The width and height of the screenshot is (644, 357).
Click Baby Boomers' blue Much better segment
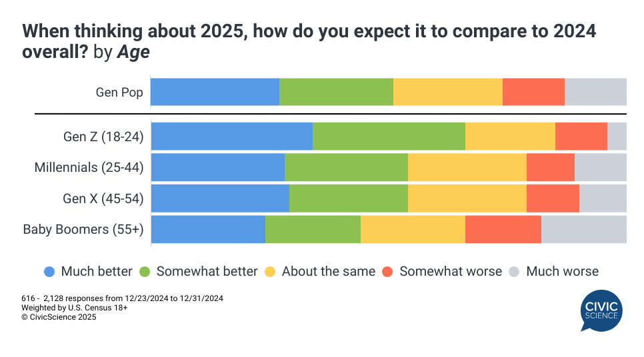208,230
